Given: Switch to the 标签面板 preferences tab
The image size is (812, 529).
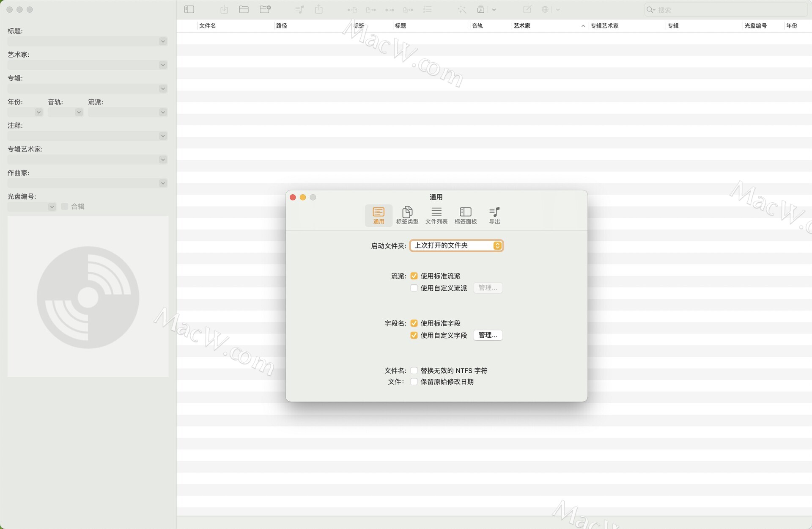Looking at the screenshot, I should [x=466, y=215].
